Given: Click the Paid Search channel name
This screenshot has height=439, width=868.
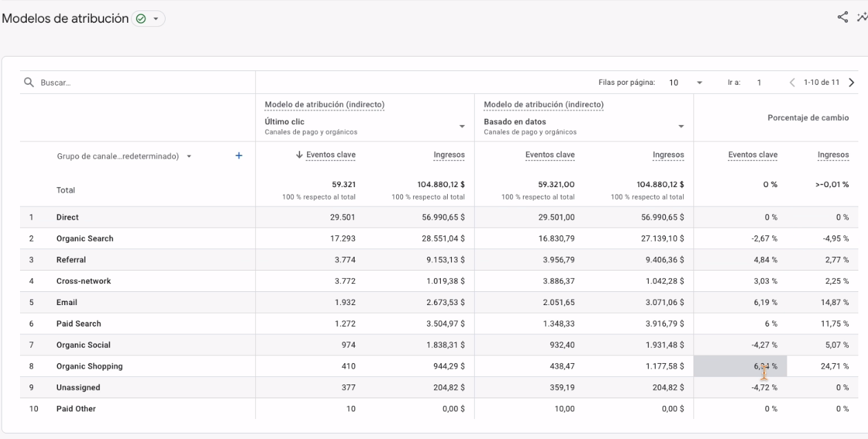Looking at the screenshot, I should 79,324.
